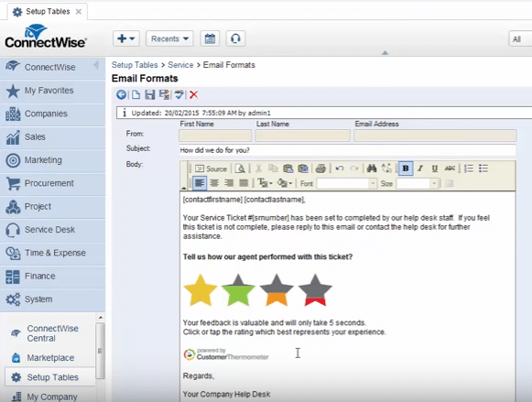Viewport: 532px width, 402px height.
Task: Open the Font dropdown in the editor
Action: tap(346, 183)
